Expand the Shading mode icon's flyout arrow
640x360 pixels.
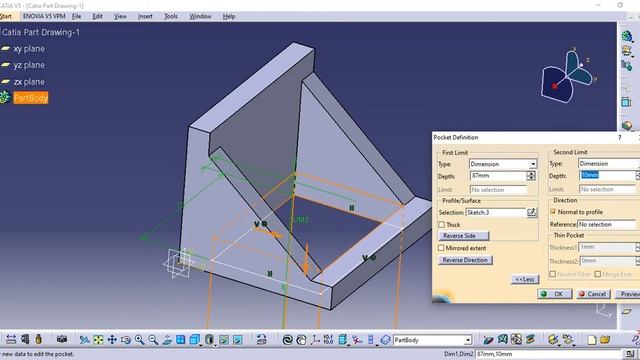[215, 345]
